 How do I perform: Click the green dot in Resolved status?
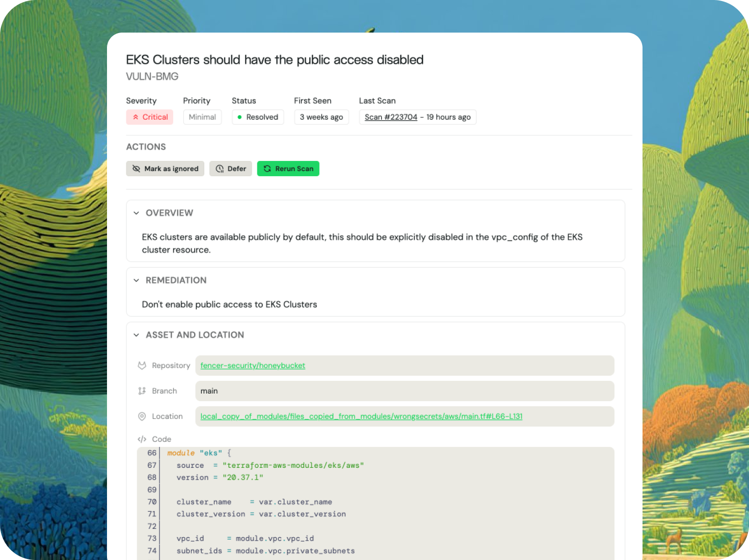pos(239,117)
